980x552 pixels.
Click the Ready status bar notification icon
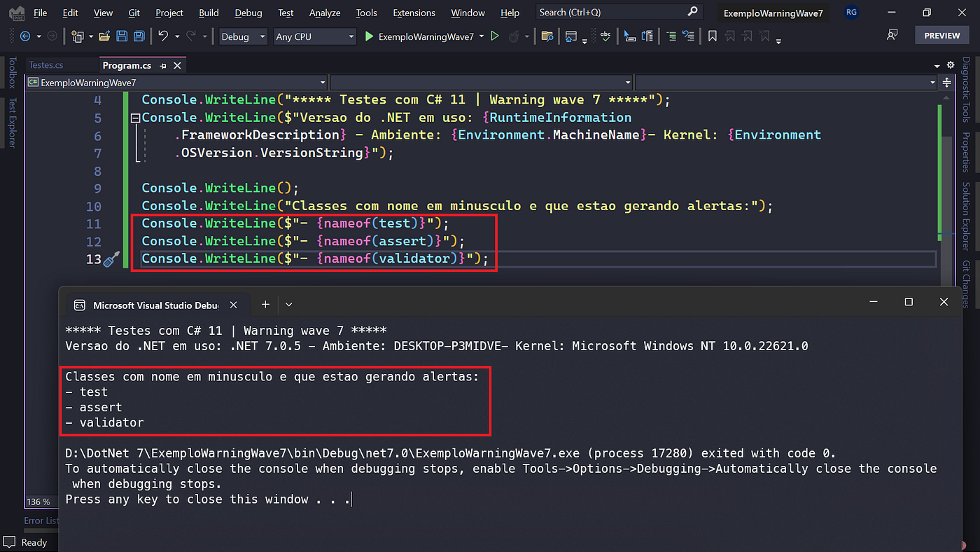pyautogui.click(x=9, y=542)
